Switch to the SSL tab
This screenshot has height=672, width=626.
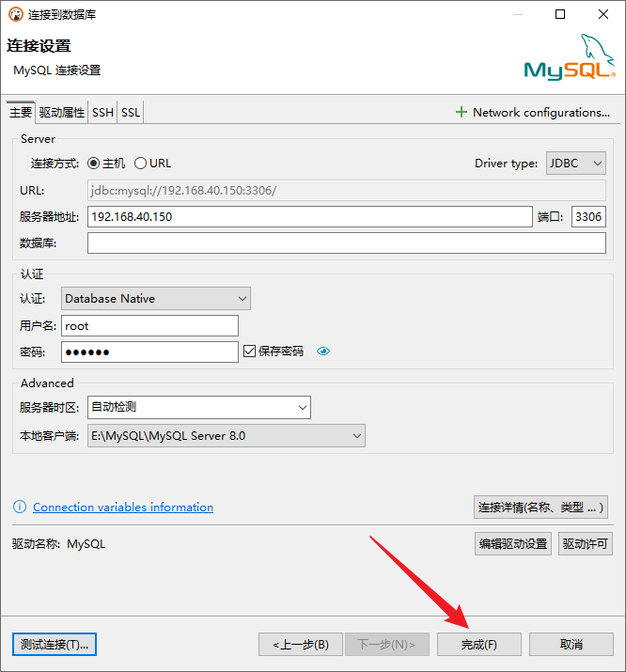pyautogui.click(x=131, y=113)
